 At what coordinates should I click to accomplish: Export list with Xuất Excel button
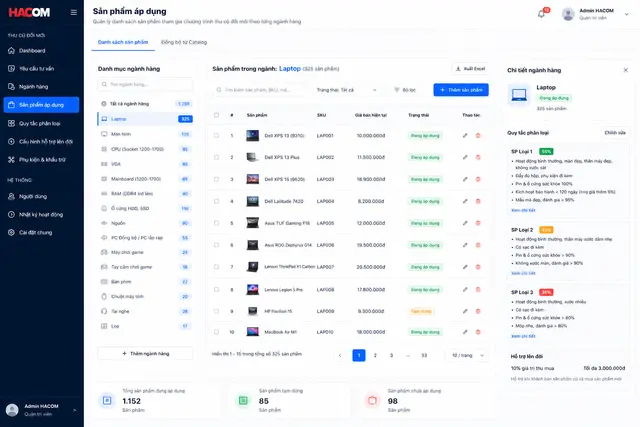tap(470, 69)
